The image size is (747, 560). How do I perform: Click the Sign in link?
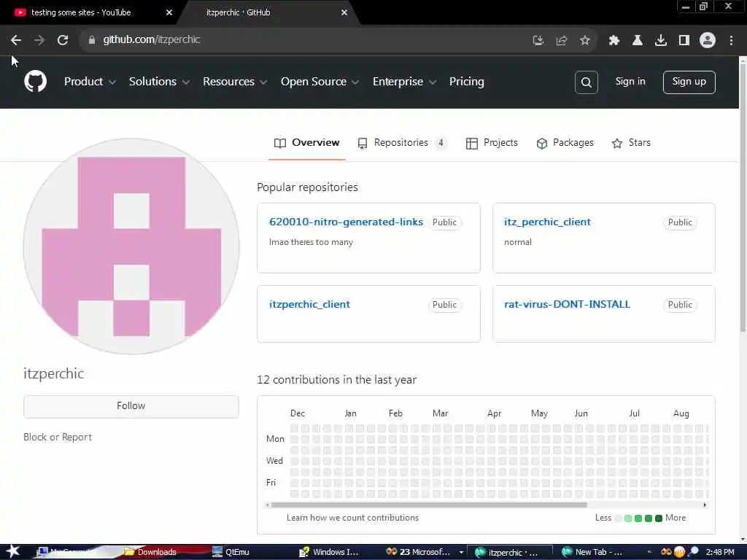tap(630, 82)
